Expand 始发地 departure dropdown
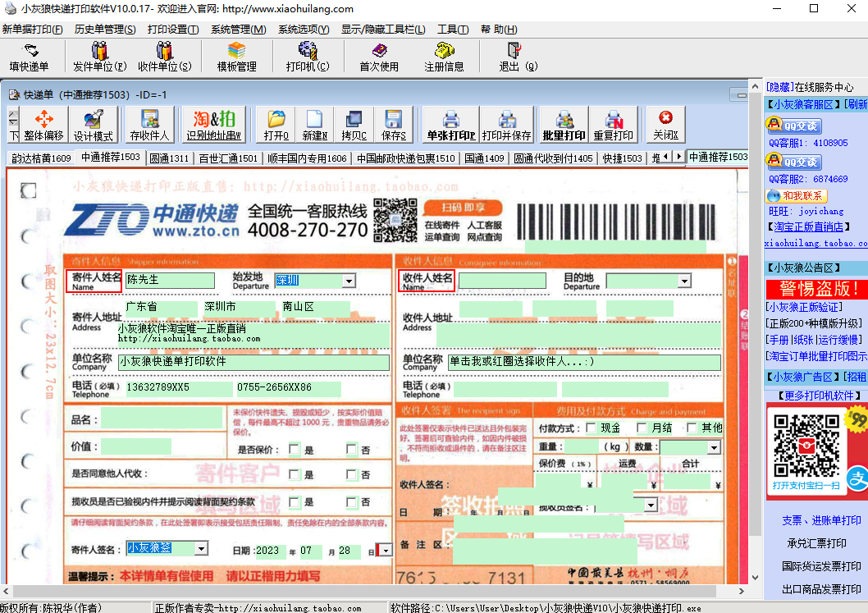 click(x=349, y=281)
